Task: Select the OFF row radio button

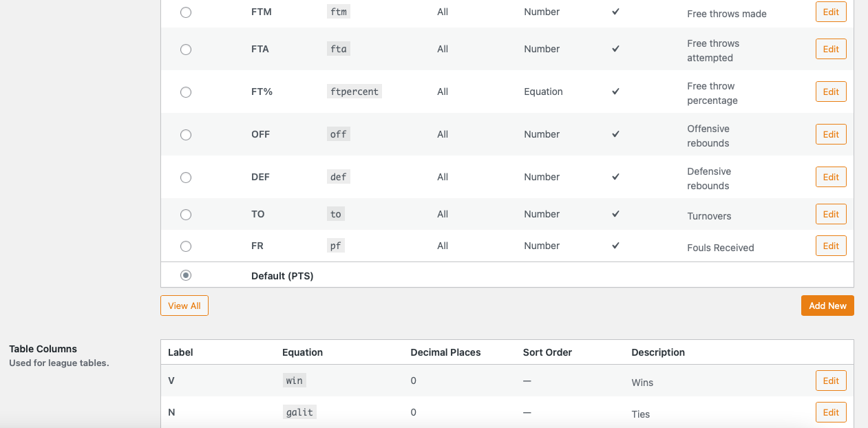Action: pos(186,135)
